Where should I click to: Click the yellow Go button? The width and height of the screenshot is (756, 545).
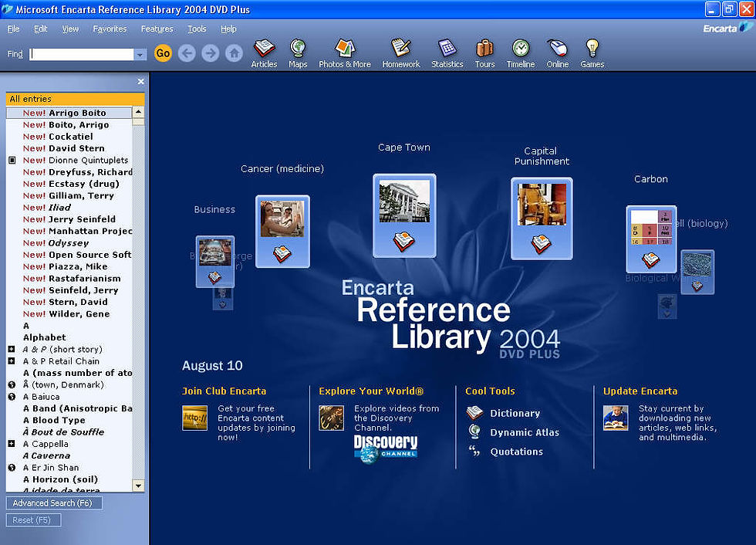pos(163,53)
